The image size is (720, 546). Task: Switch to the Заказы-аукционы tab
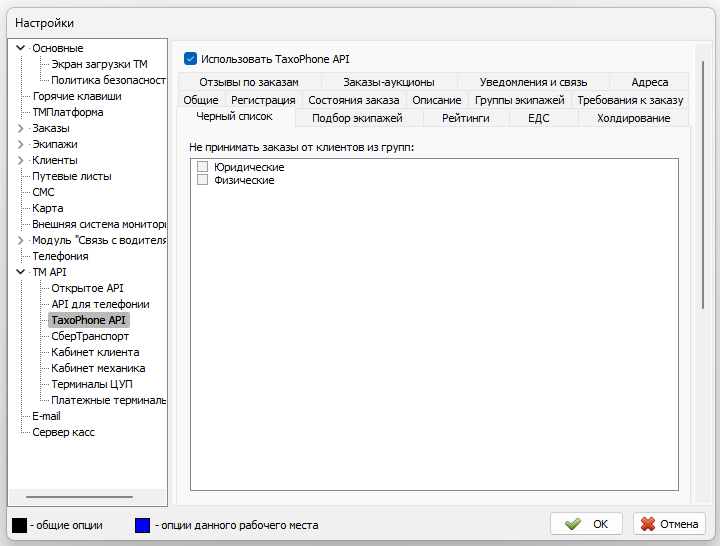tap(389, 82)
